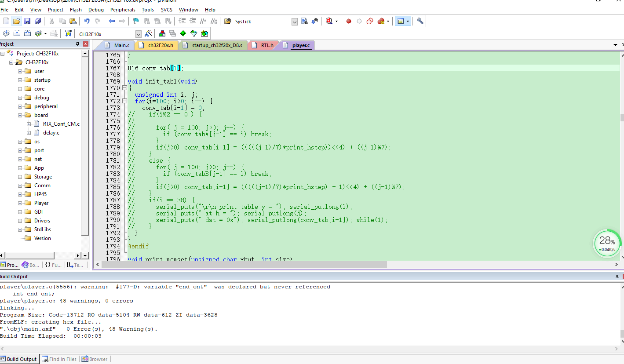Switch to the RTL.h tab
Screen dimensions: 624x364
point(263,45)
